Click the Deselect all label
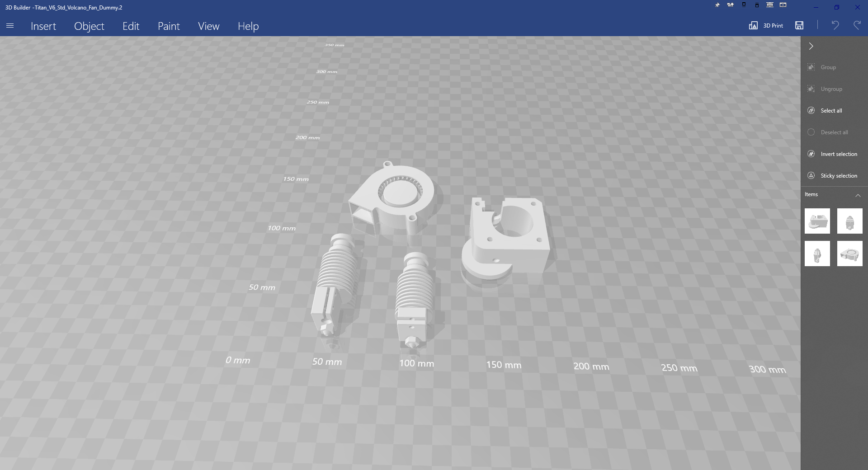This screenshot has width=868, height=470. click(834, 132)
